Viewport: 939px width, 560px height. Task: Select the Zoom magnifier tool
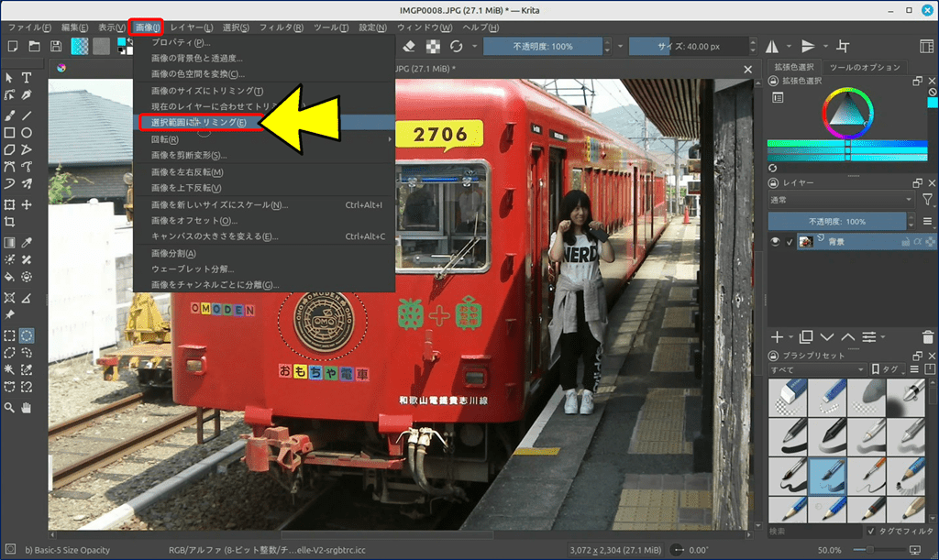(x=9, y=407)
